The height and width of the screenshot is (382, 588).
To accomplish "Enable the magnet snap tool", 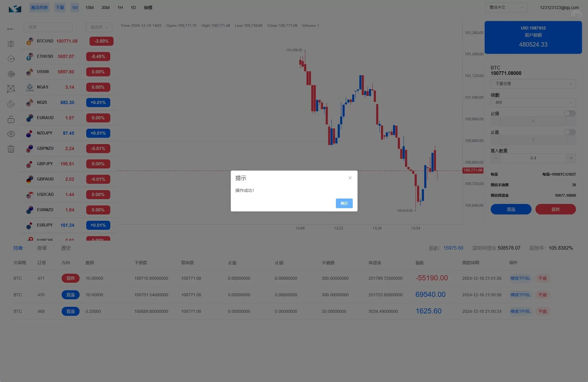I will [x=11, y=104].
